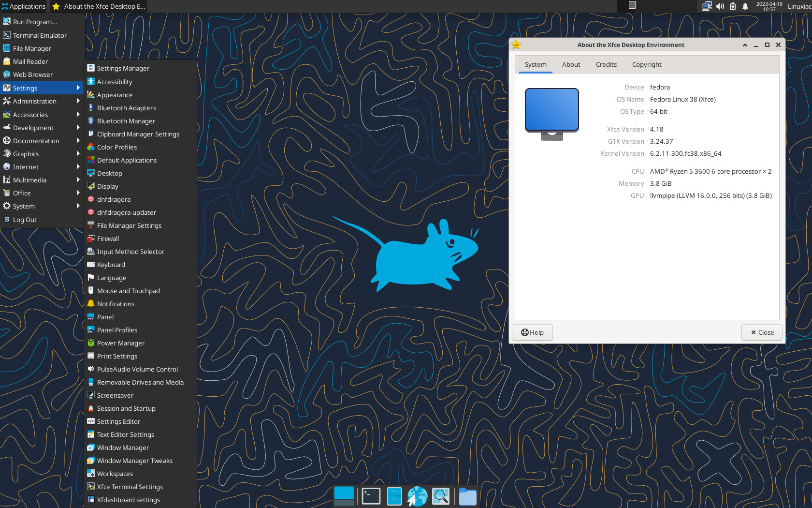
Task: Open Session and Startup entry
Action: point(140,408)
